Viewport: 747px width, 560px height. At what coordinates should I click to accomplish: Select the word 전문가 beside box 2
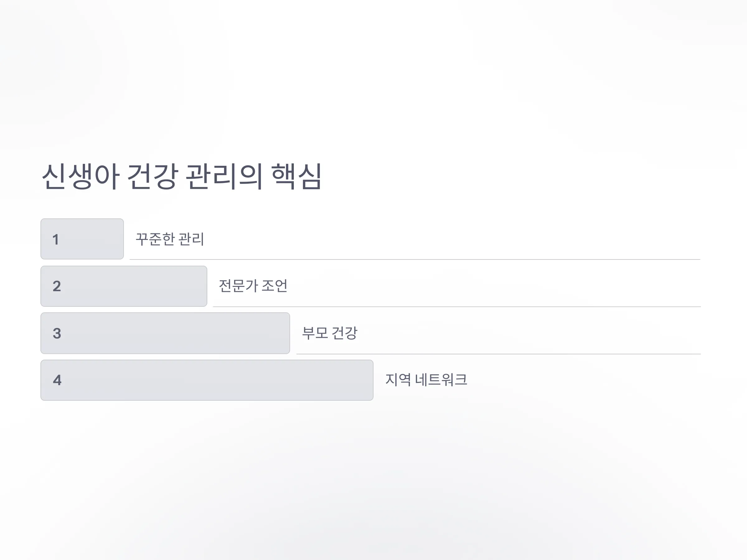click(x=238, y=286)
